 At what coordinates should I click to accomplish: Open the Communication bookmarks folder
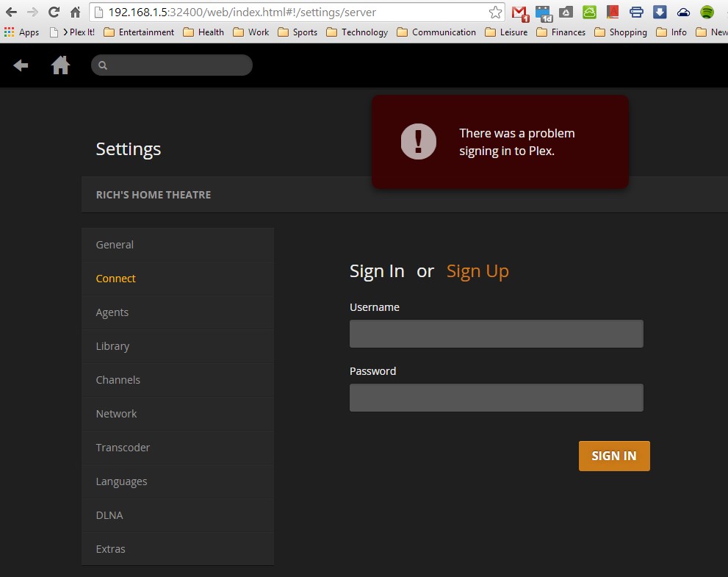pyautogui.click(x=436, y=32)
